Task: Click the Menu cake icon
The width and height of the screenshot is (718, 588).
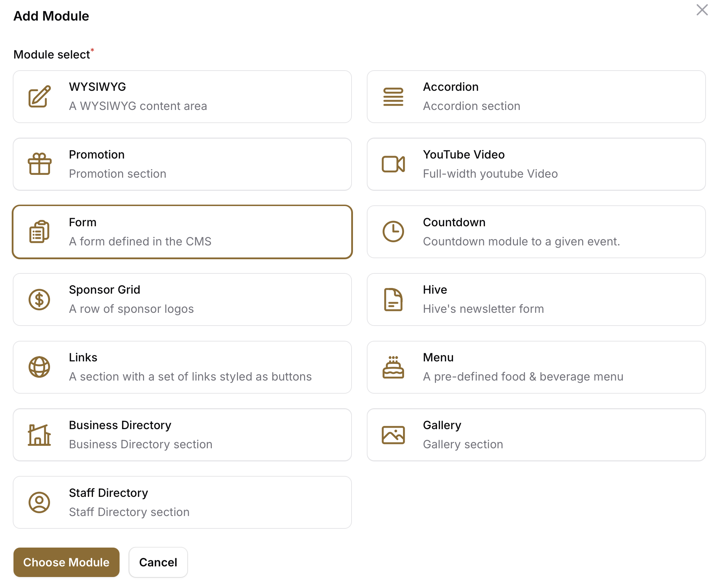Action: click(393, 367)
